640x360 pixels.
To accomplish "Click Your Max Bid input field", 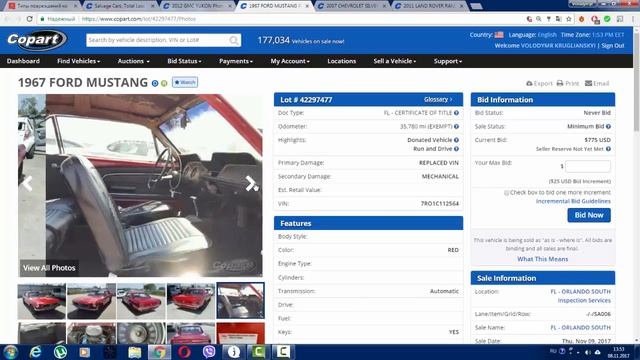I will [x=588, y=166].
